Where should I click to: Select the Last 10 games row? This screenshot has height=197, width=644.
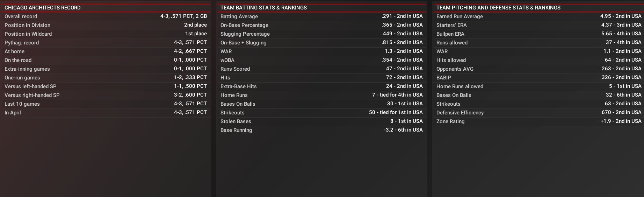106,104
